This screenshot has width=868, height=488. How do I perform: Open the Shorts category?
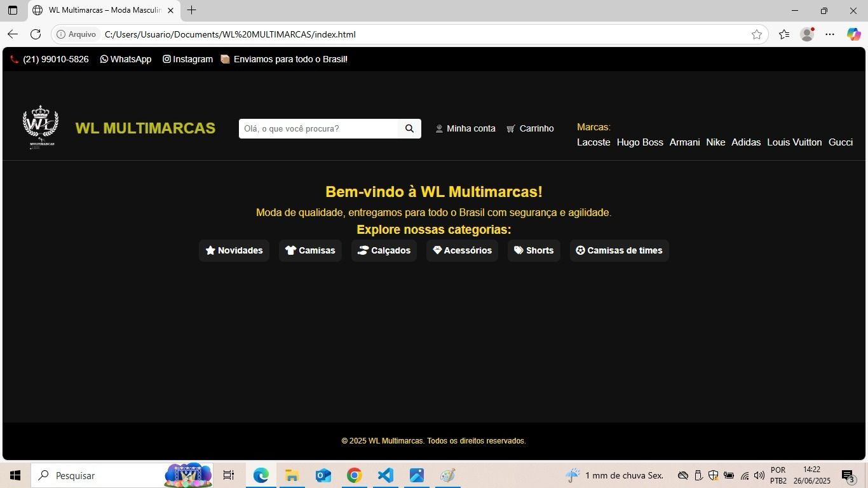534,250
